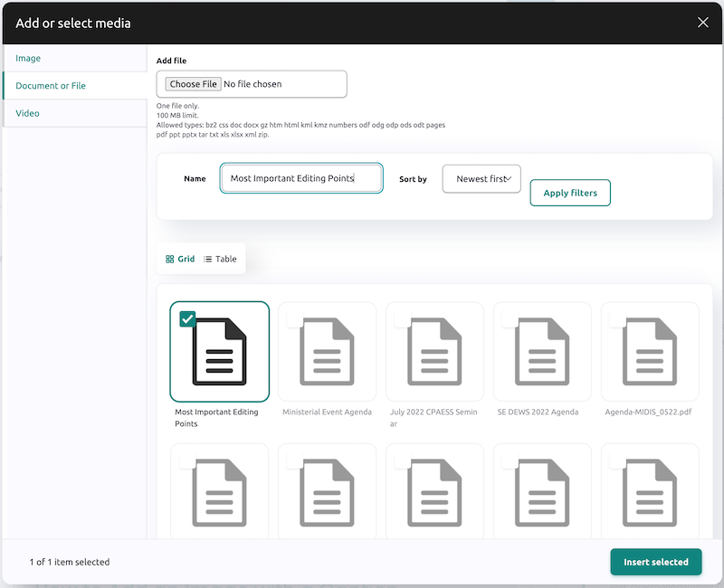Viewport: 724px width, 588px height.
Task: Click the Choose File button
Action: 193,84
